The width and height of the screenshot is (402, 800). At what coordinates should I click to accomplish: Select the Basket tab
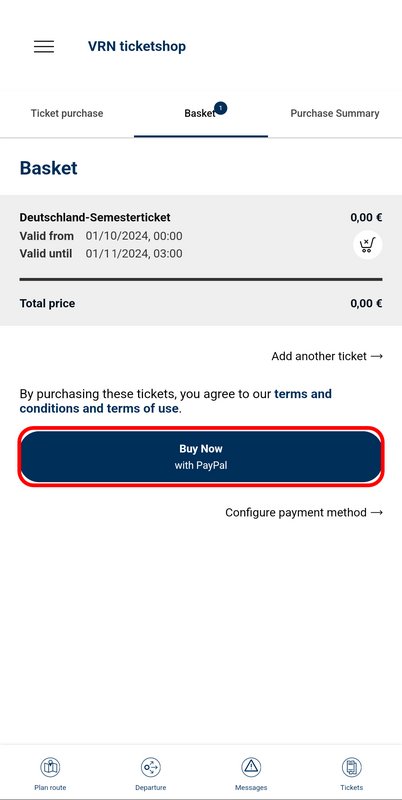(201, 113)
